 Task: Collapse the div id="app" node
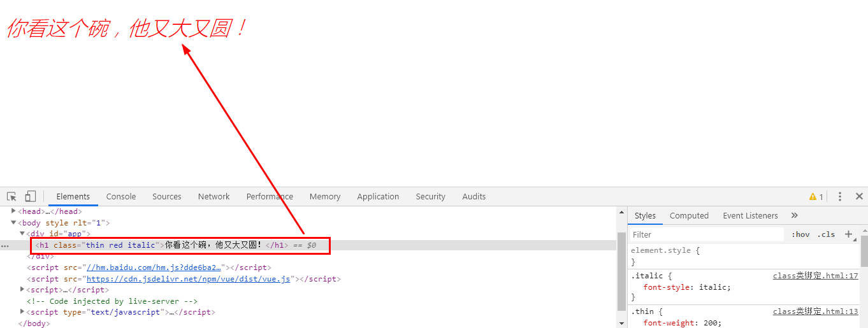[x=22, y=233]
